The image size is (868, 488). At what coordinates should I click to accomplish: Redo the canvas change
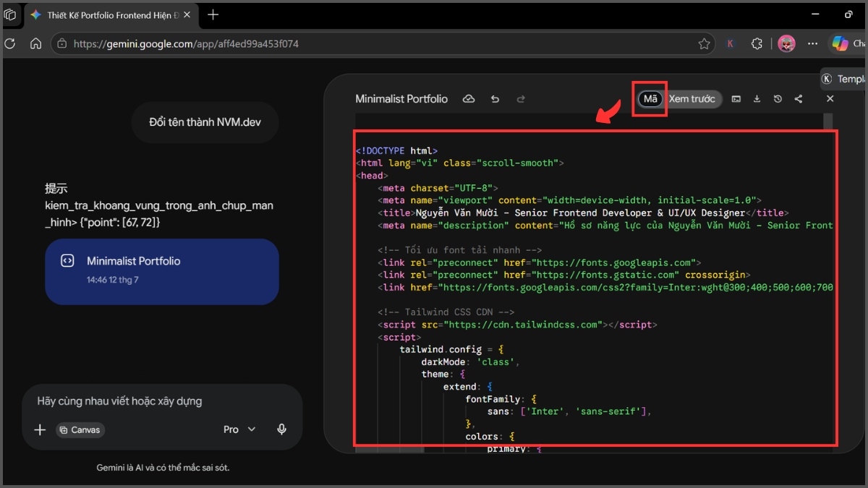(x=520, y=99)
